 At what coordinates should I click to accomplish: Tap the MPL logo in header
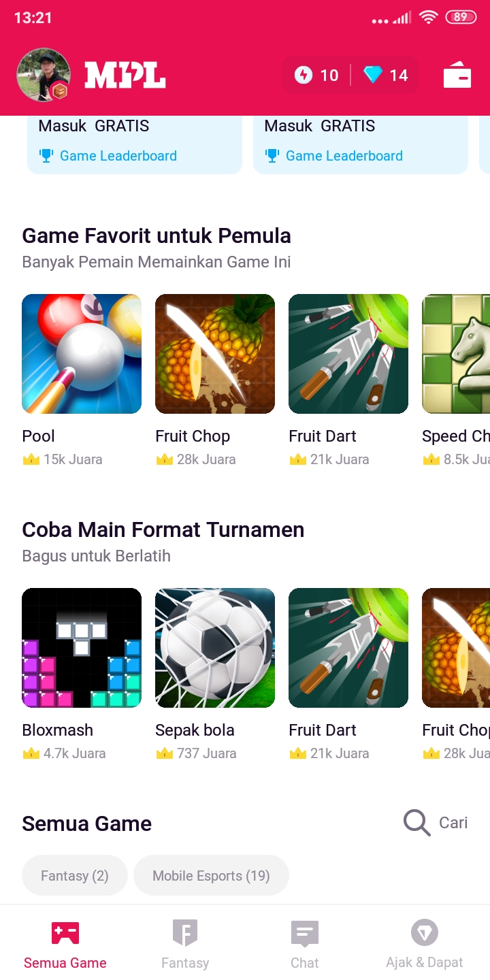point(125,75)
